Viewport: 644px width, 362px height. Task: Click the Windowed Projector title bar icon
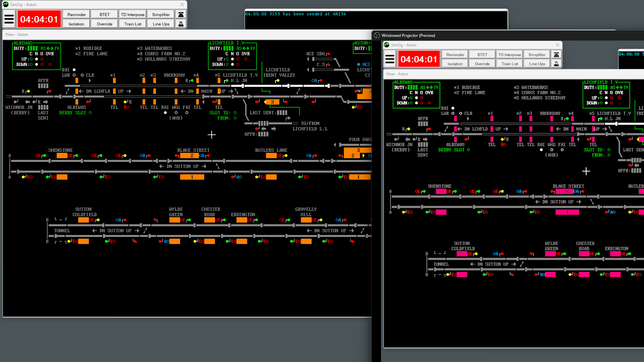point(377,35)
